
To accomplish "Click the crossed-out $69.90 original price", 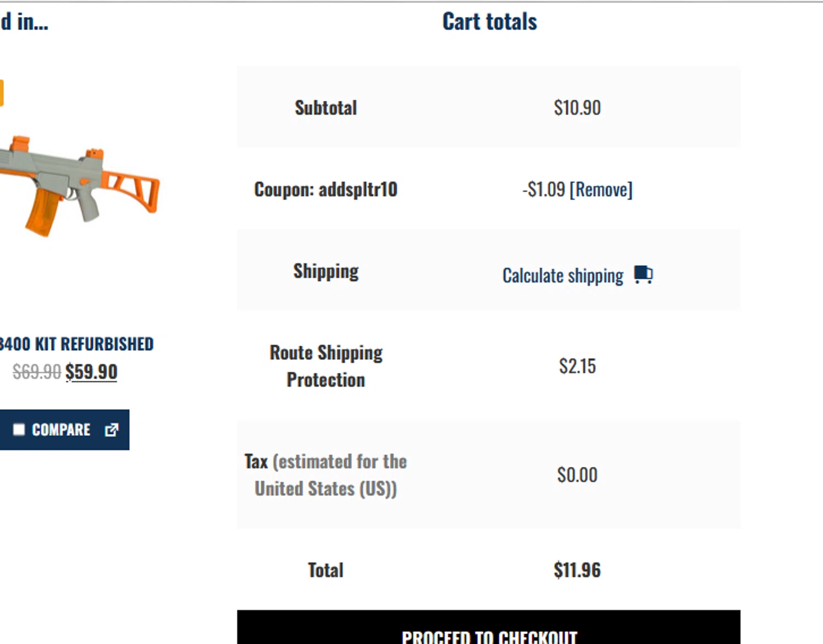I will click(36, 372).
